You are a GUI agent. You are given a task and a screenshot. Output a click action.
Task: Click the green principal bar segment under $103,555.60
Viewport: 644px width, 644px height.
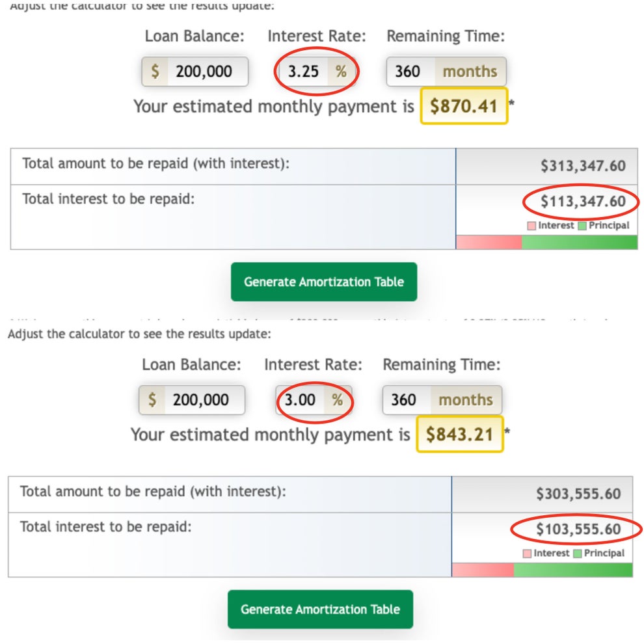[572, 570]
